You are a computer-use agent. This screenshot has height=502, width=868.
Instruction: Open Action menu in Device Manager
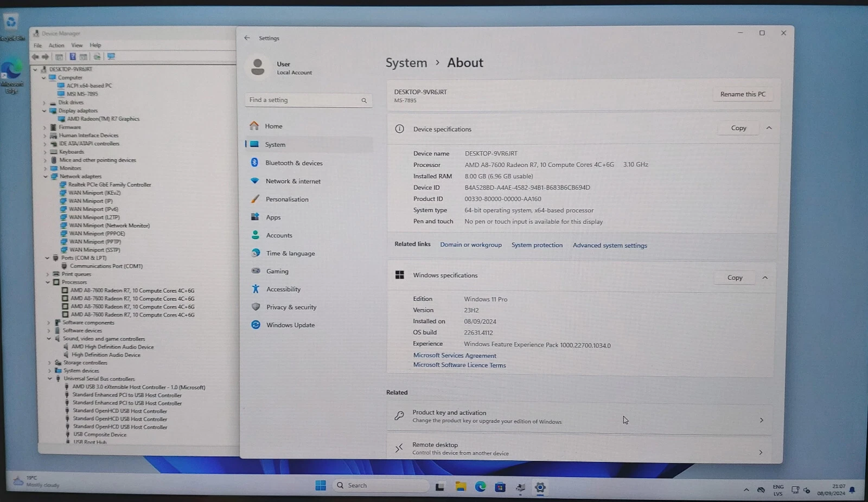[56, 46]
